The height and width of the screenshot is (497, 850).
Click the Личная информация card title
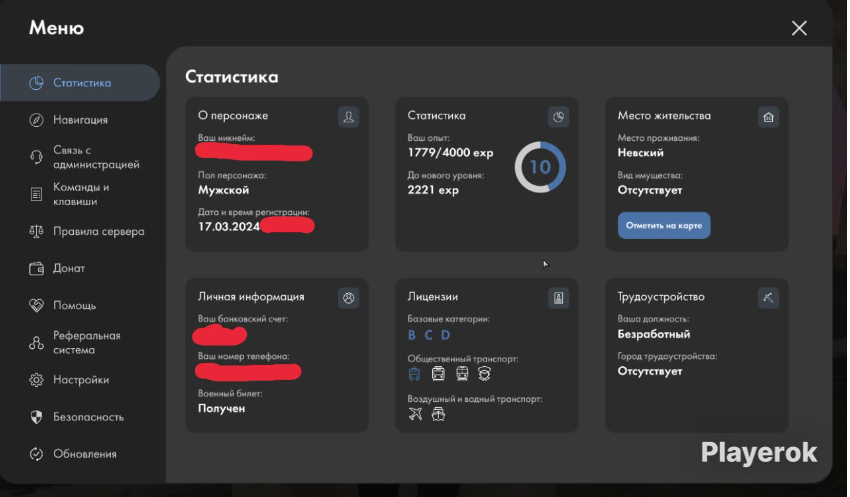click(251, 296)
